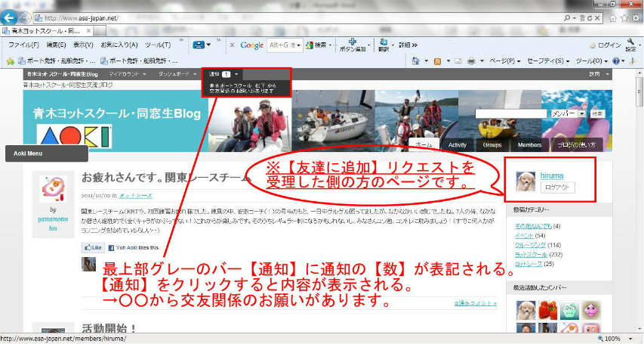Viewport: 644px width, 344px height.
Task: Open the お気に入り(A) menu
Action: [119, 45]
